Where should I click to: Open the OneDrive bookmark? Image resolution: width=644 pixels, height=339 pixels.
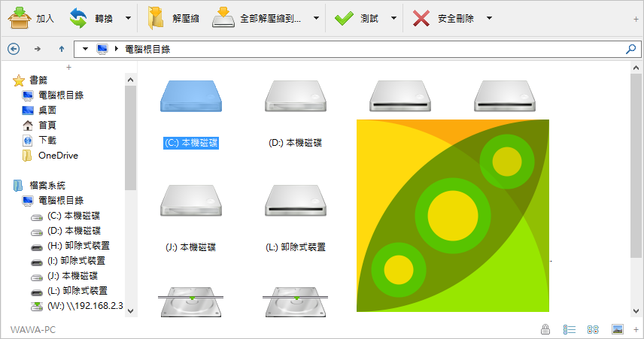(x=58, y=156)
